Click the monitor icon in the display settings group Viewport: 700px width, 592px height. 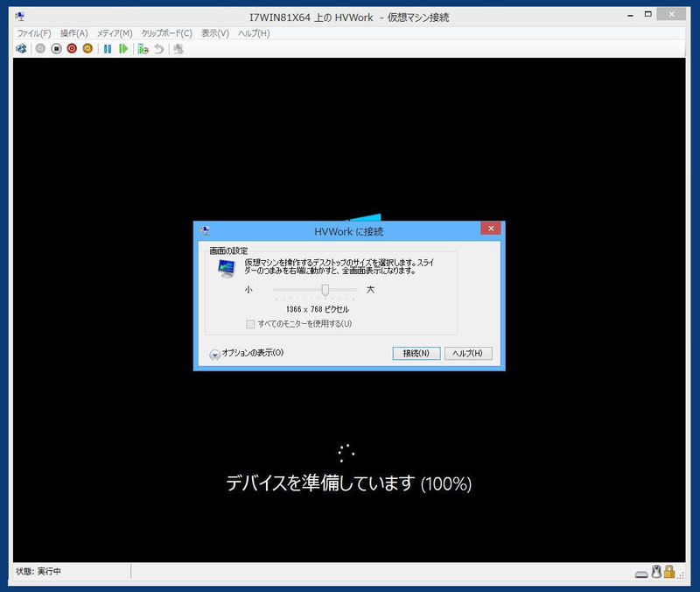227,269
